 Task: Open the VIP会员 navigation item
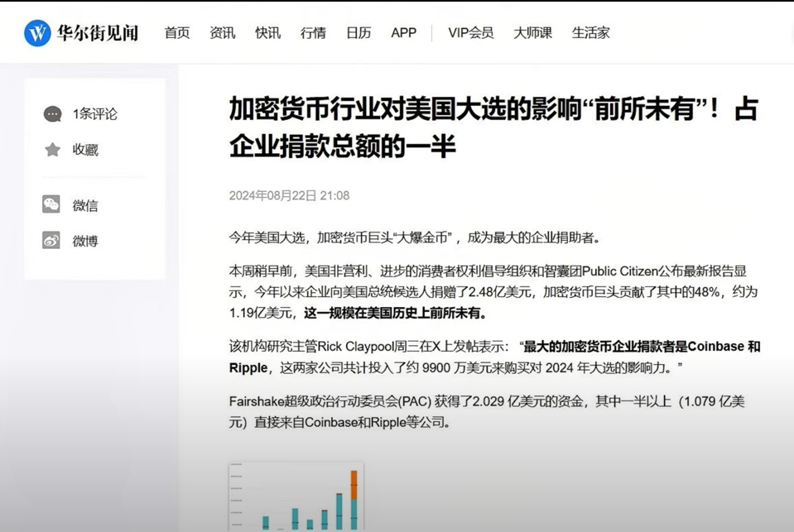[471, 33]
